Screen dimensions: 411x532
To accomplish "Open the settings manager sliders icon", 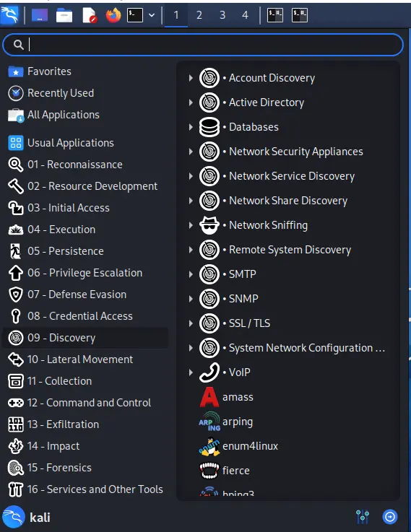I will click(363, 517).
